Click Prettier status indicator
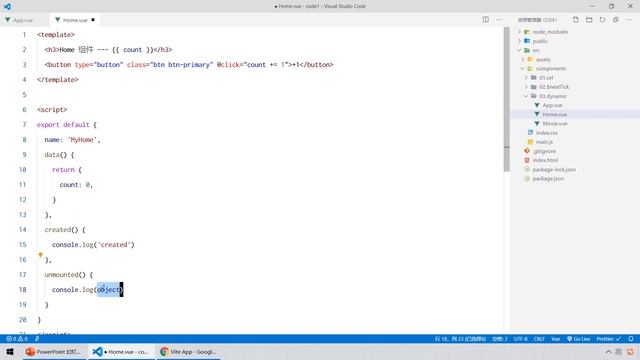640x360 pixels. [609, 339]
